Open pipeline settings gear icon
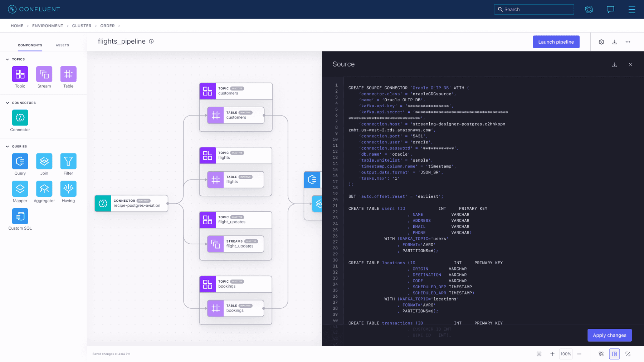The height and width of the screenshot is (362, 644). [x=601, y=42]
